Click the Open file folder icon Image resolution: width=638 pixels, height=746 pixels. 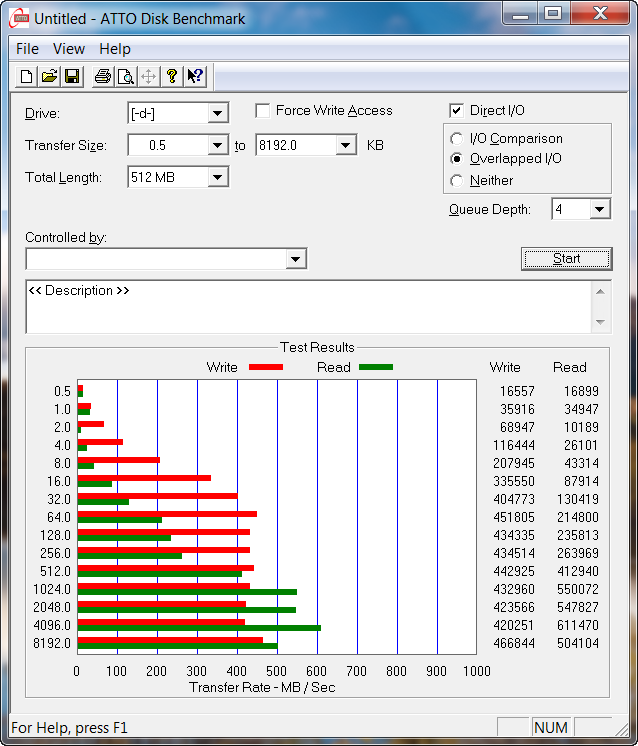tap(49, 76)
